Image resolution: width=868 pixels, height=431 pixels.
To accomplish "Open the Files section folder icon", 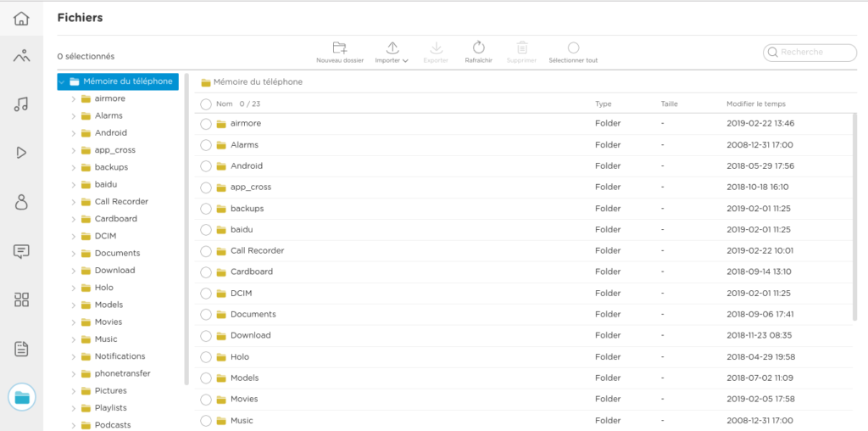I will point(21,397).
